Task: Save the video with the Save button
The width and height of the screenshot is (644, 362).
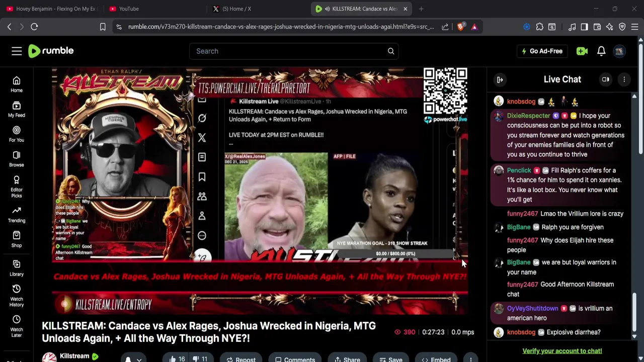Action: coord(391,359)
